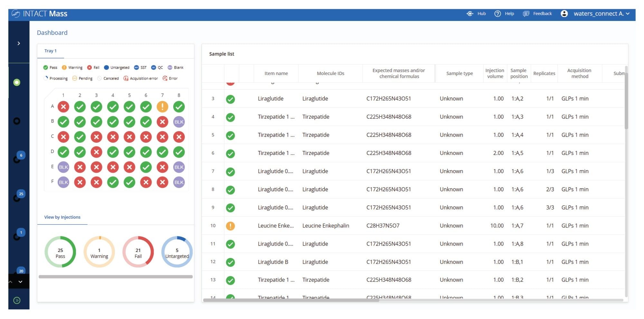This screenshot has height=319, width=644.
Task: Click the green pass icon for Liraglutide row 3
Action: tap(231, 99)
